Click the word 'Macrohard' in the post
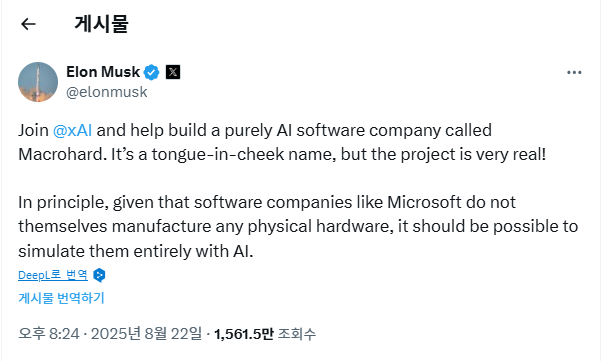This screenshot has width=604, height=361. pyautogui.click(x=62, y=154)
